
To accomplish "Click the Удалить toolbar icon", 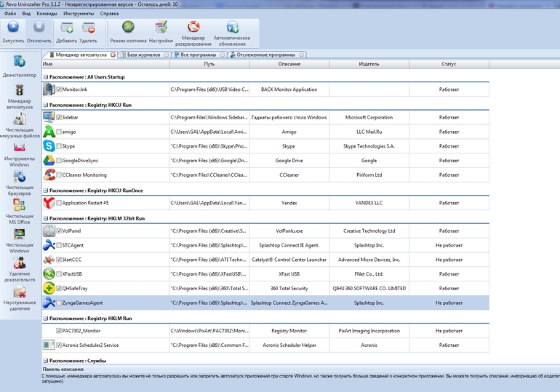I will pyautogui.click(x=88, y=28).
